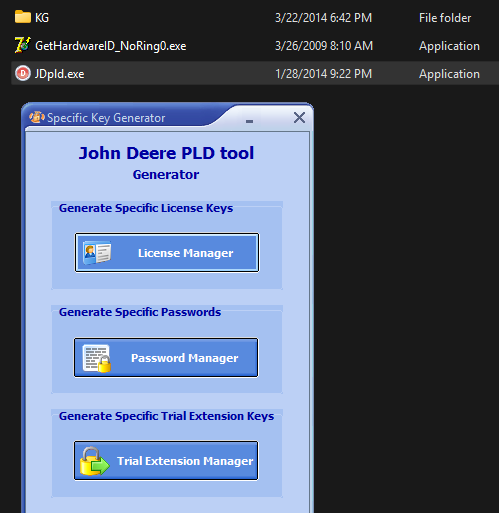
Task: Click the date 1/28/2014 9:22 PM
Action: [x=323, y=74]
